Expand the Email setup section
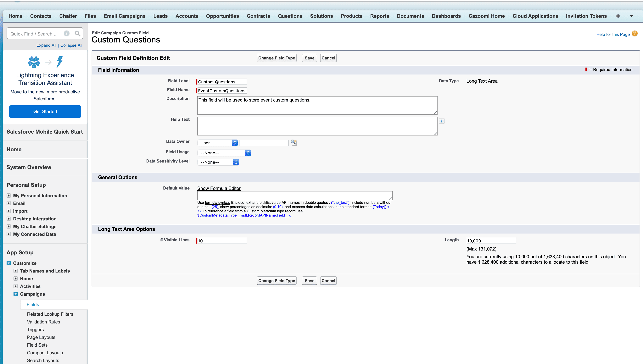 pyautogui.click(x=9, y=203)
